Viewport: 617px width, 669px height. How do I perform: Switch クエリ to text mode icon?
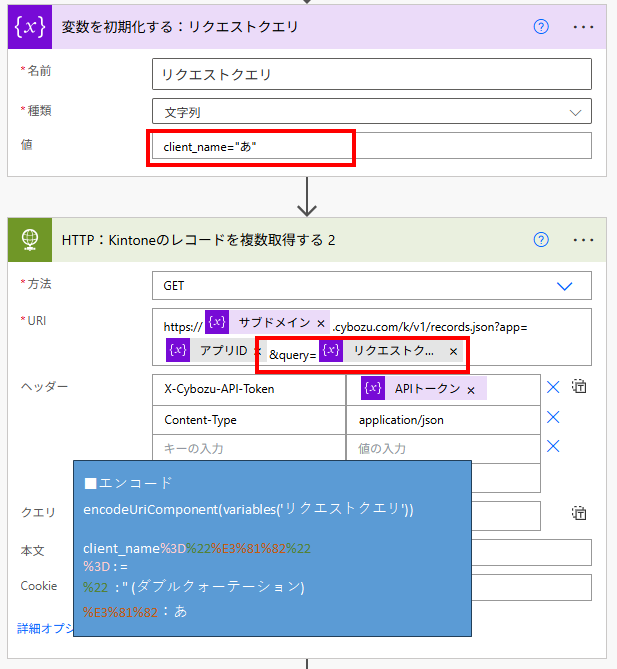[579, 513]
